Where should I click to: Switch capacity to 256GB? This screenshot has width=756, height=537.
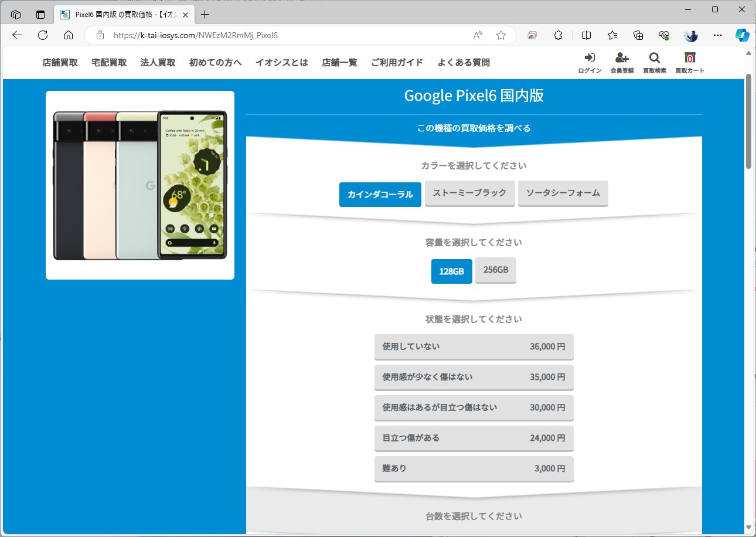(495, 270)
